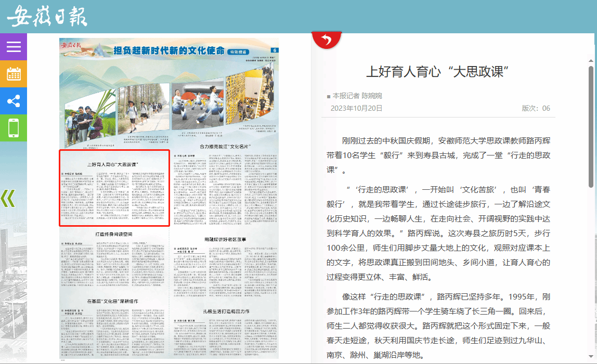Open the green mobile phone version icon

[14, 128]
